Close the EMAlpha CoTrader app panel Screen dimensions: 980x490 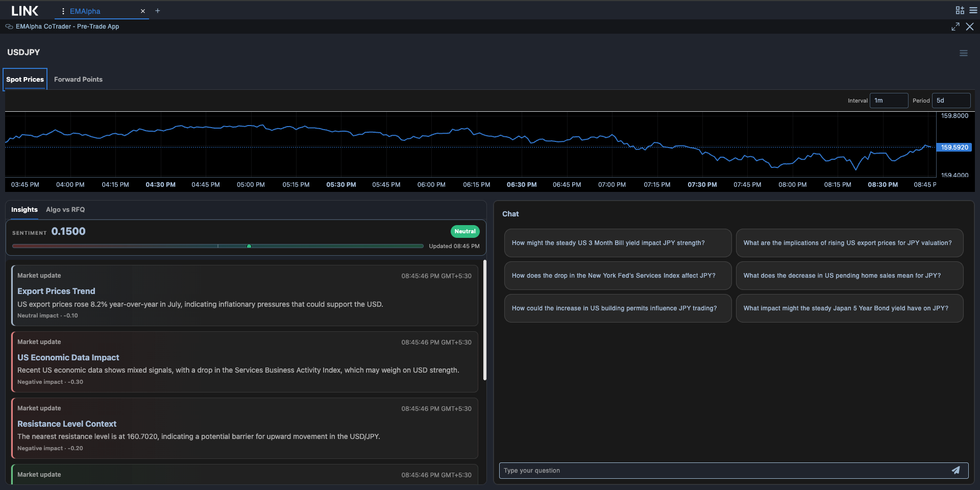970,27
